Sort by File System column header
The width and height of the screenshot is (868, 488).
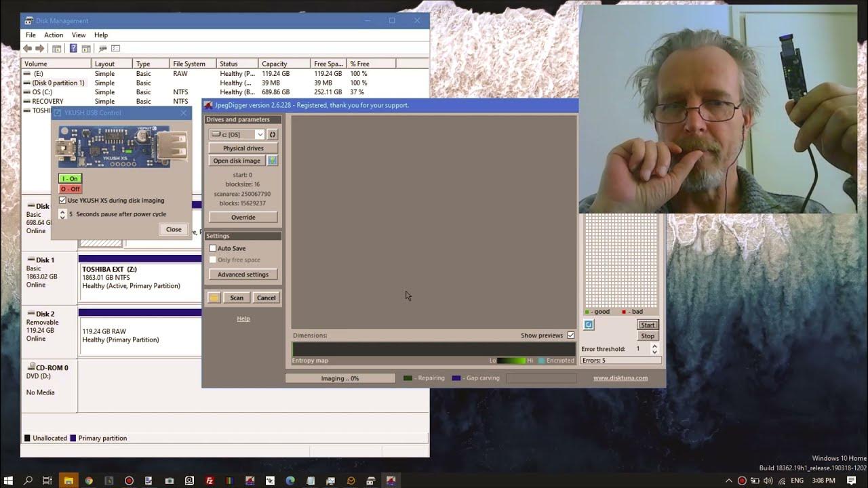click(193, 64)
